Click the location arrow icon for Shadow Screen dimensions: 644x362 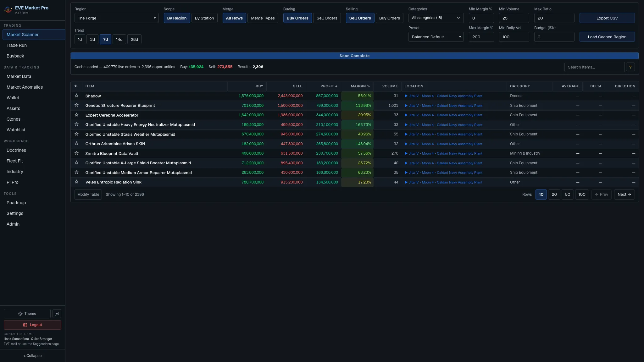pos(406,96)
